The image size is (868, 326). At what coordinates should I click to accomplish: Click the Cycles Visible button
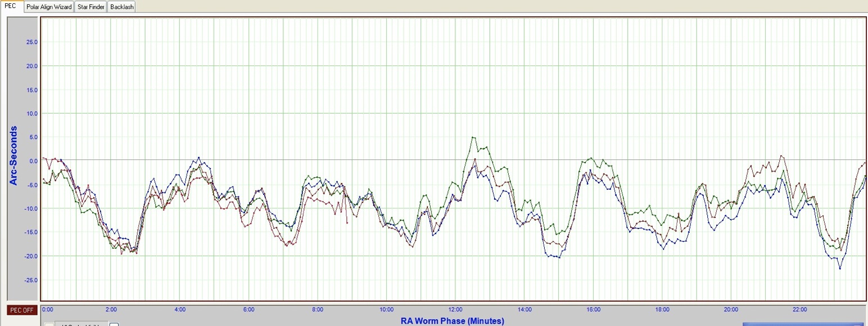tap(82, 324)
